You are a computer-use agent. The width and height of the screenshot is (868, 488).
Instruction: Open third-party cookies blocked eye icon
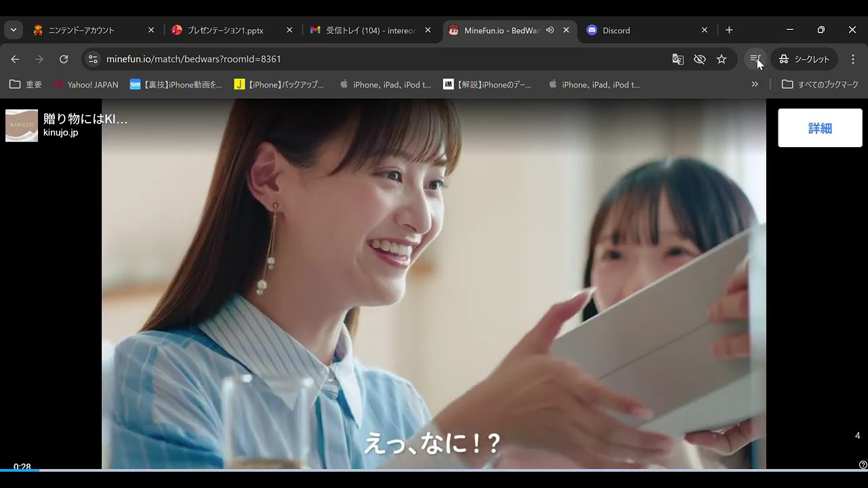click(700, 59)
